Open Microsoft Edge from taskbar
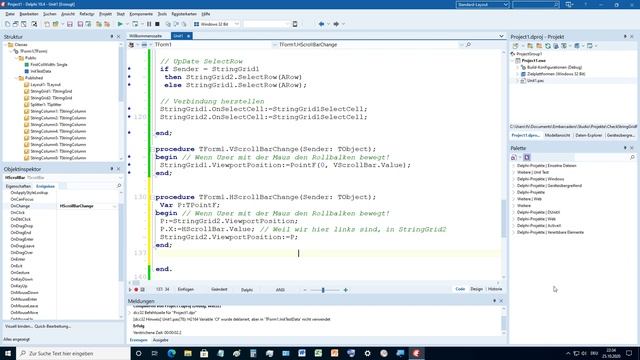The width and height of the screenshot is (640, 360). (171, 353)
